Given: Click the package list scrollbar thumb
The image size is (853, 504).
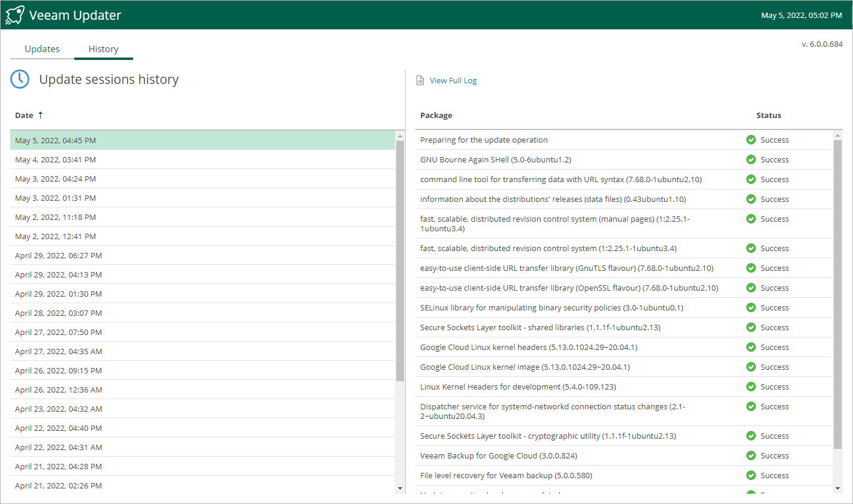Looking at the screenshot, I should [x=837, y=294].
